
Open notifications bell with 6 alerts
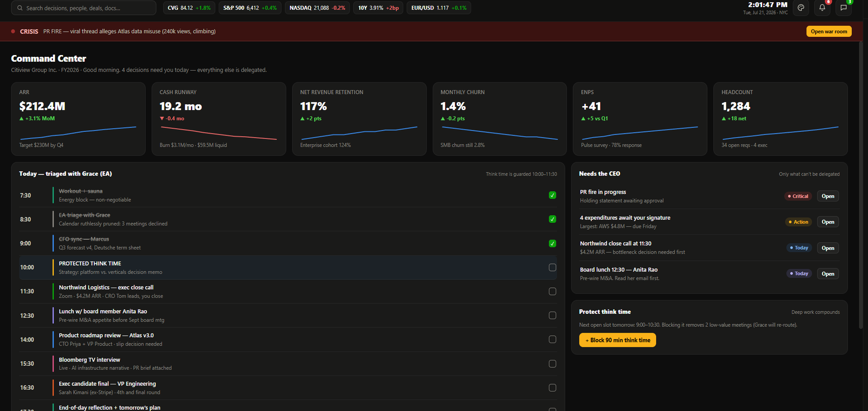[x=822, y=7]
